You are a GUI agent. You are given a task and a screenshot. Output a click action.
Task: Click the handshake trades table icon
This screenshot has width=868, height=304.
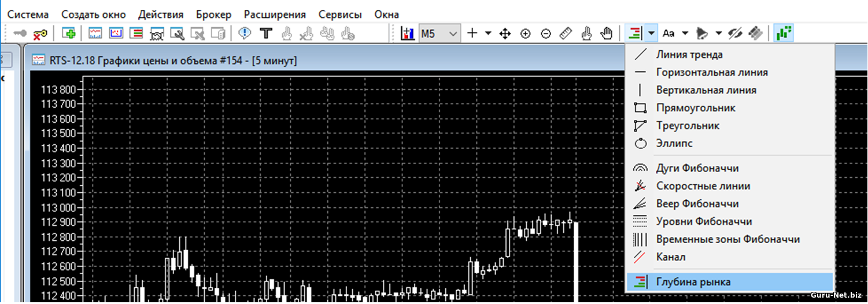(157, 34)
